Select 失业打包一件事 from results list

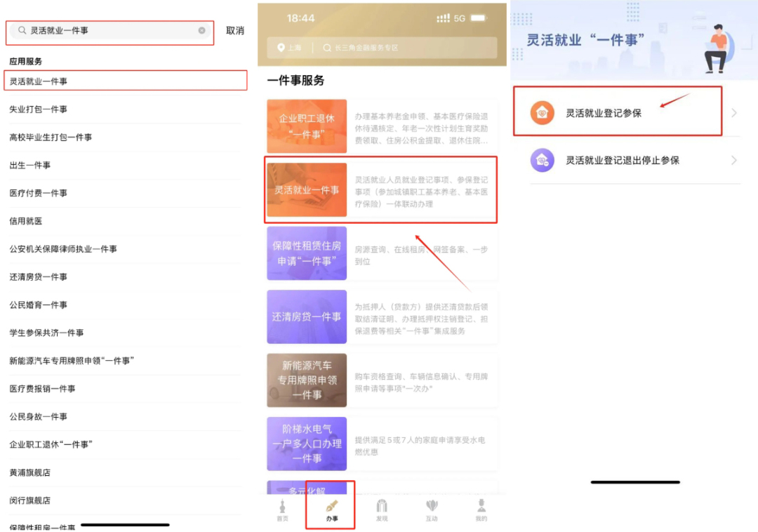[x=39, y=109]
